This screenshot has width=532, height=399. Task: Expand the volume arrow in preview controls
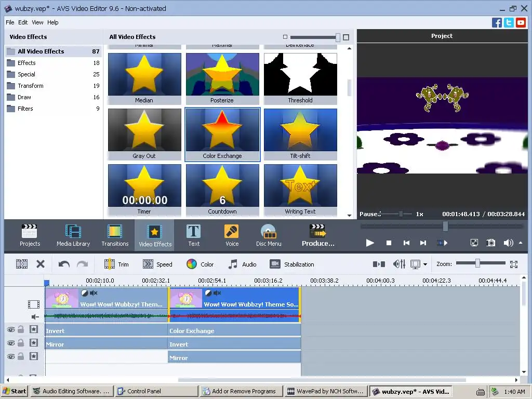tap(521, 243)
